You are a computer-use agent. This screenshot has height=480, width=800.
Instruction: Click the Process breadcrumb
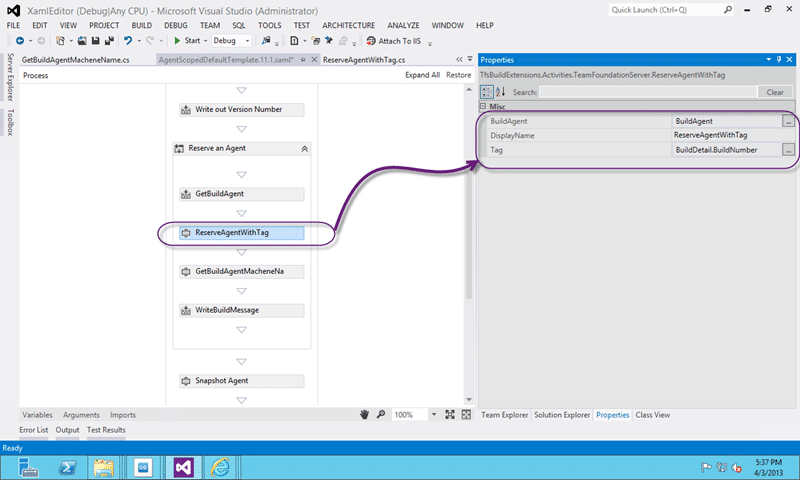[35, 75]
